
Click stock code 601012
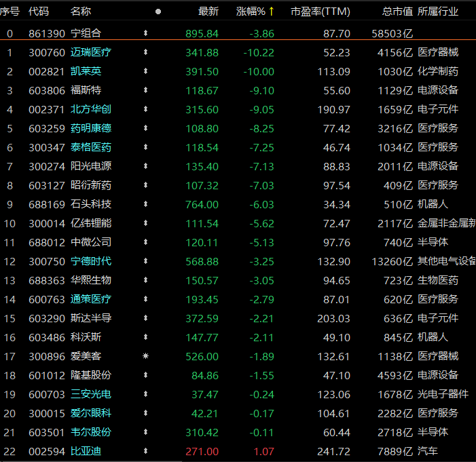coord(47,376)
